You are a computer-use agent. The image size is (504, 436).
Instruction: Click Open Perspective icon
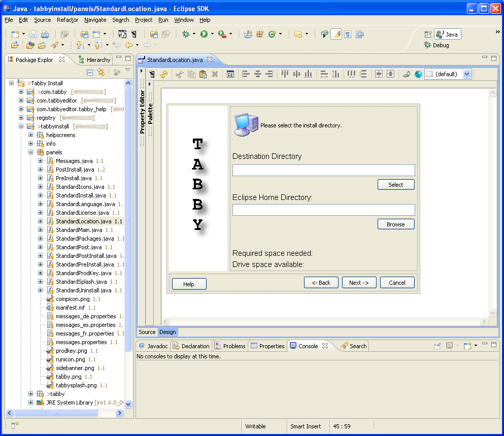click(x=428, y=34)
